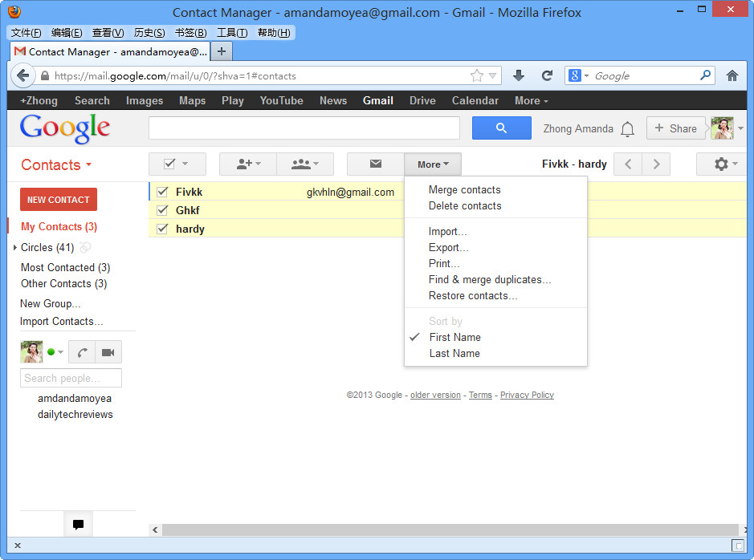The image size is (754, 560).
Task: Click New Group... link
Action: 50,304
